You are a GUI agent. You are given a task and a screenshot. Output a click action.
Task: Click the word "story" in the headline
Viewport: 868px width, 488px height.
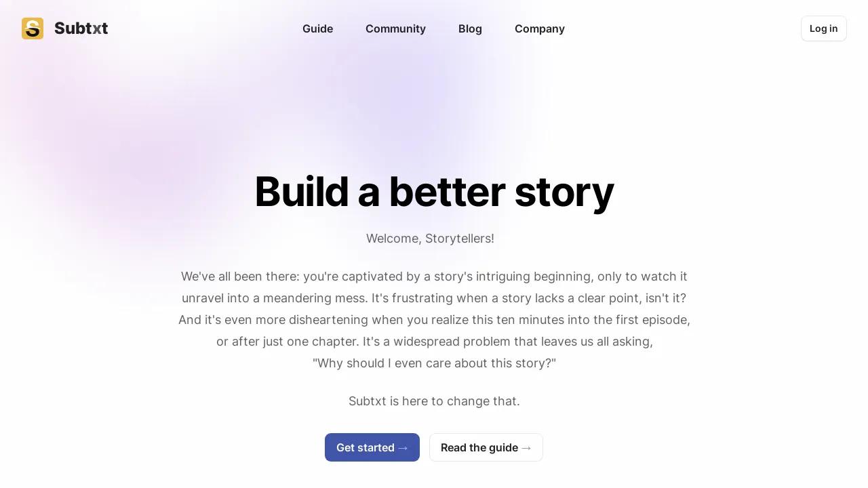click(x=564, y=193)
